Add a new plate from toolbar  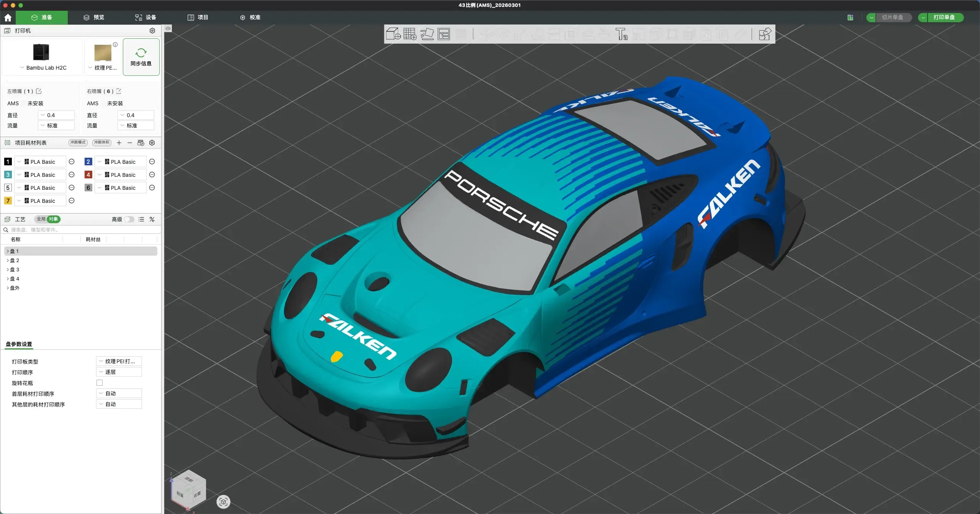[x=410, y=34]
